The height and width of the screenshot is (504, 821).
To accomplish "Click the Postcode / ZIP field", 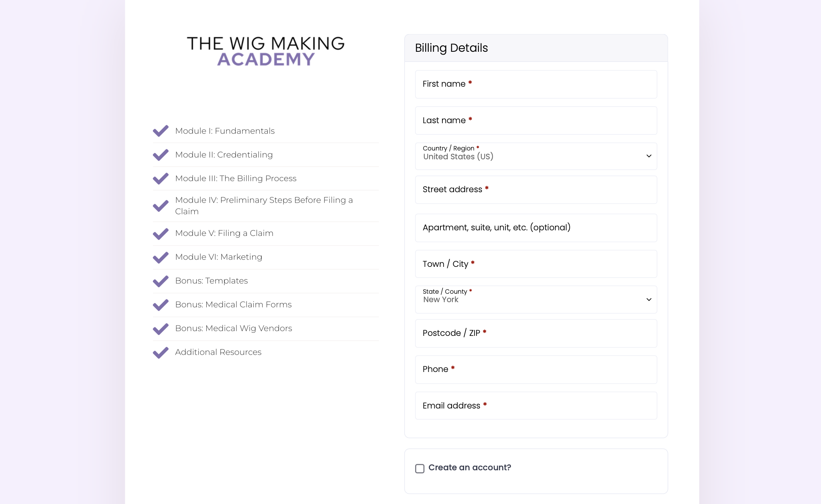I will 536,333.
